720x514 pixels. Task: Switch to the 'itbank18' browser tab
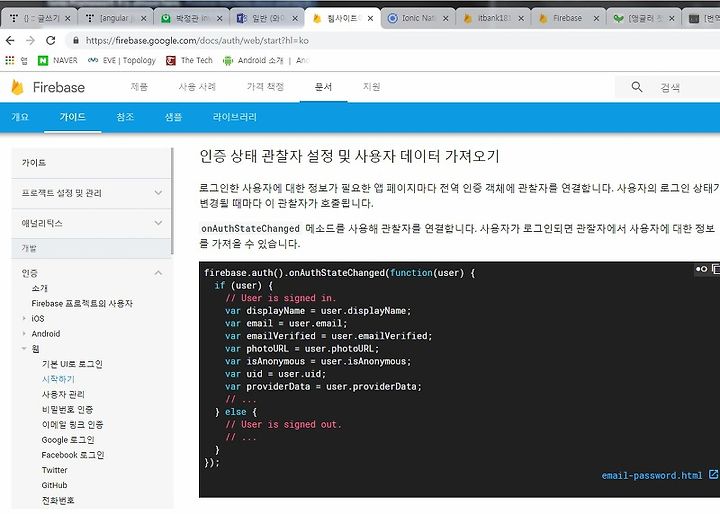click(492, 18)
